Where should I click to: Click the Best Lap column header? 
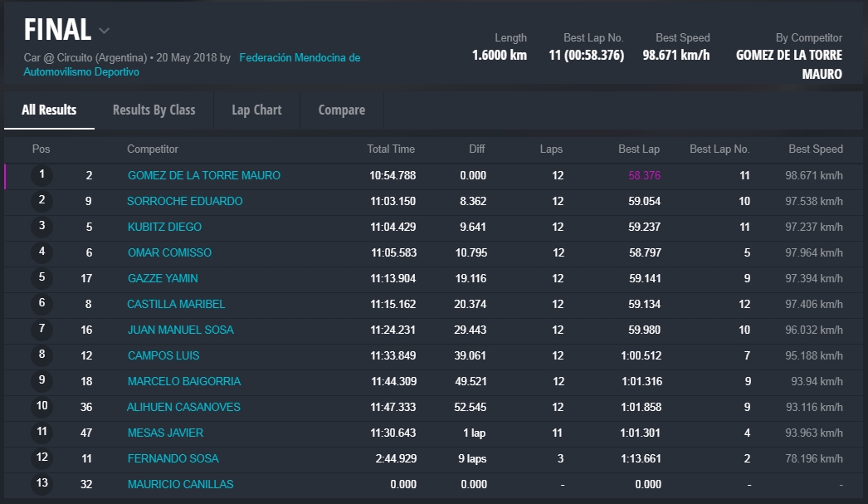tap(639, 149)
